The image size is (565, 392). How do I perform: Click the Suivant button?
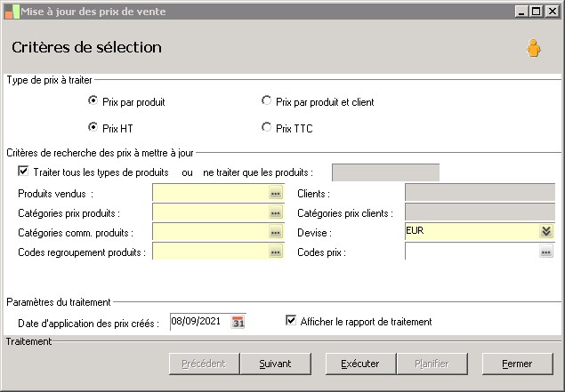pyautogui.click(x=275, y=364)
